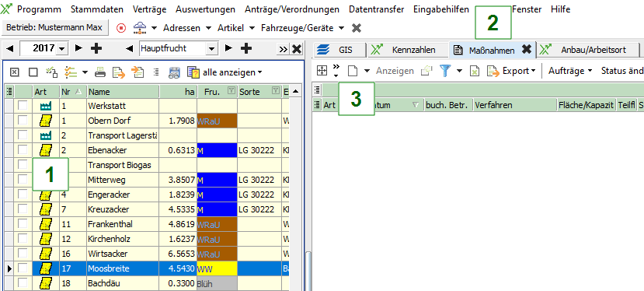The image size is (644, 291).
Task: Sort by the Name column header
Action: point(123,91)
